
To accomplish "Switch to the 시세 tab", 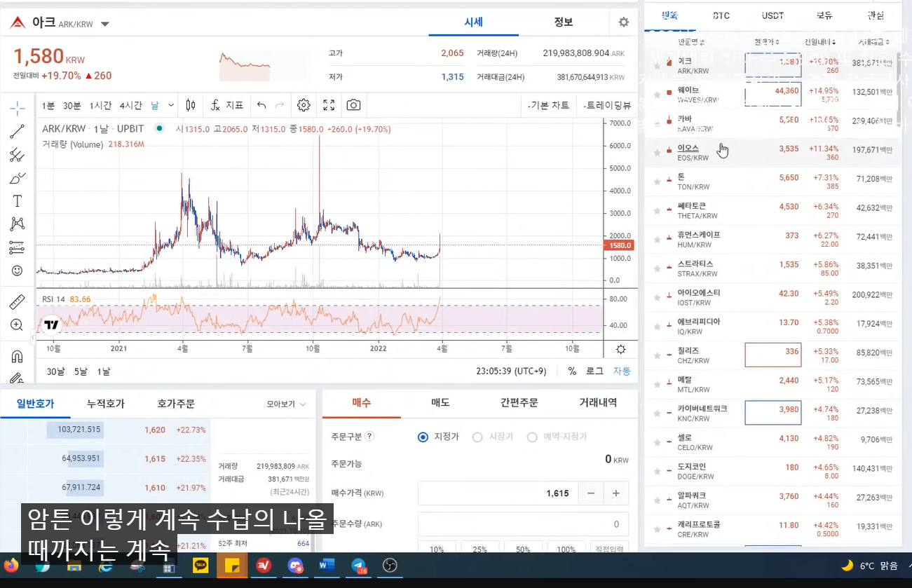I will click(473, 22).
